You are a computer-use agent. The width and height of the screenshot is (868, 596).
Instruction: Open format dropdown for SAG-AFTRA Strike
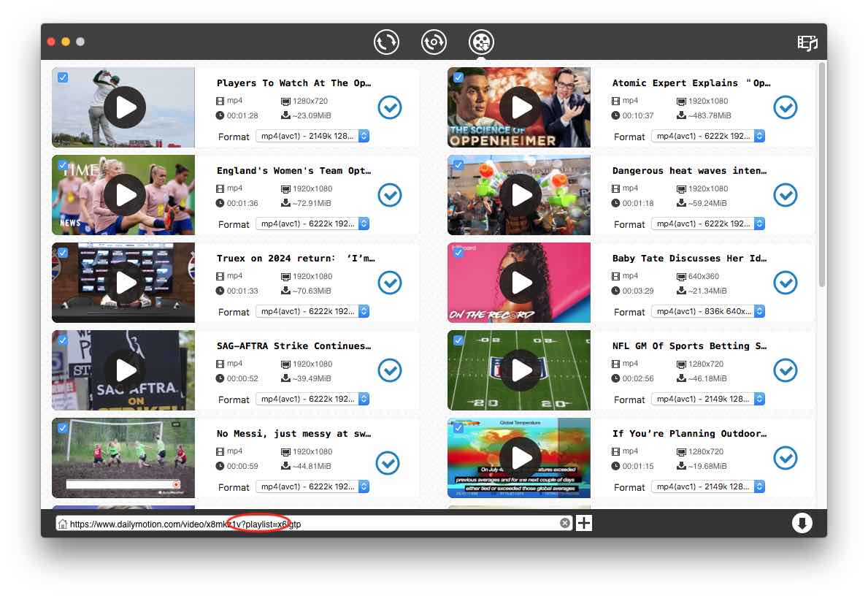point(312,399)
